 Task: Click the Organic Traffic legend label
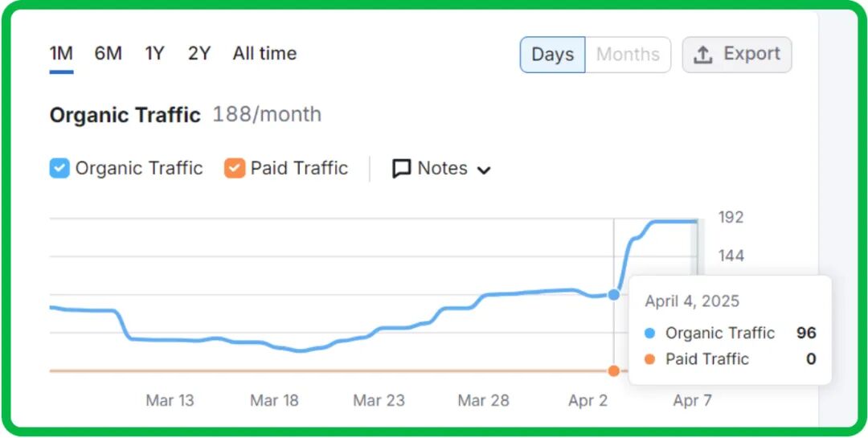[139, 168]
